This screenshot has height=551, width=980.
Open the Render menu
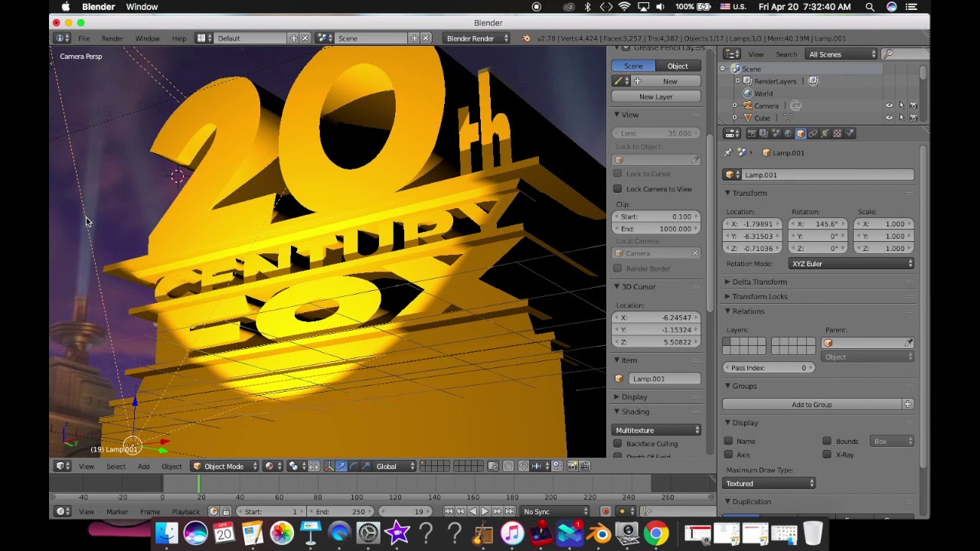pos(112,38)
